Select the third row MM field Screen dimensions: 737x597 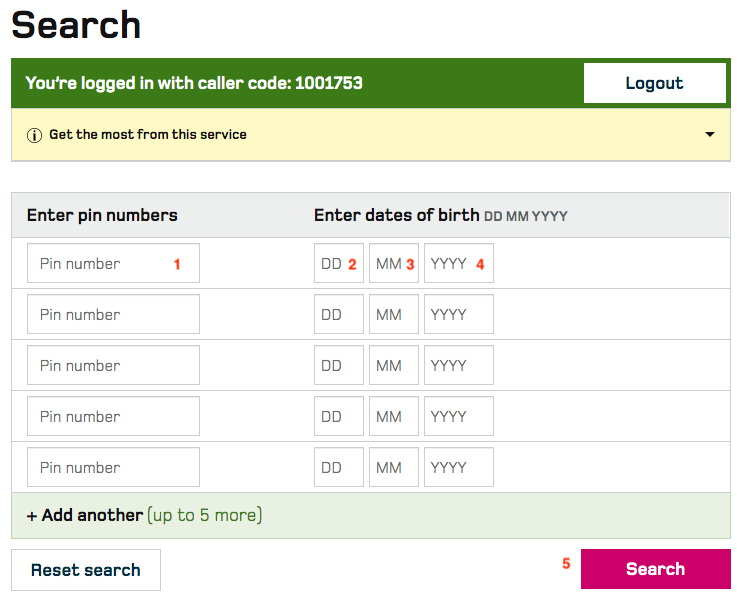(x=394, y=365)
